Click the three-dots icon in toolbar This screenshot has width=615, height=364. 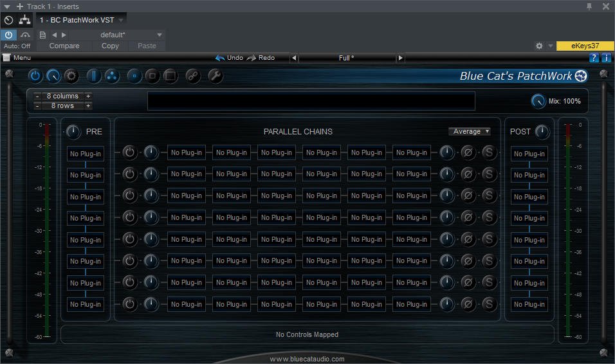tap(111, 76)
